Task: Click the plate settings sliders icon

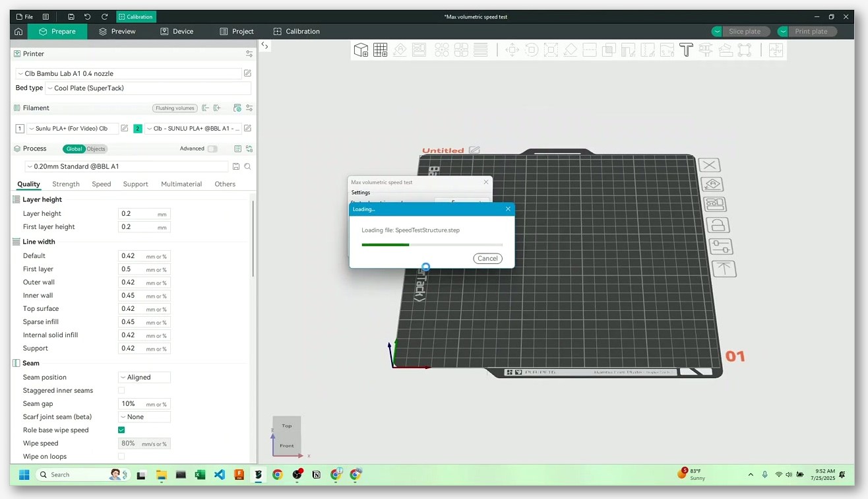Action: (x=721, y=247)
